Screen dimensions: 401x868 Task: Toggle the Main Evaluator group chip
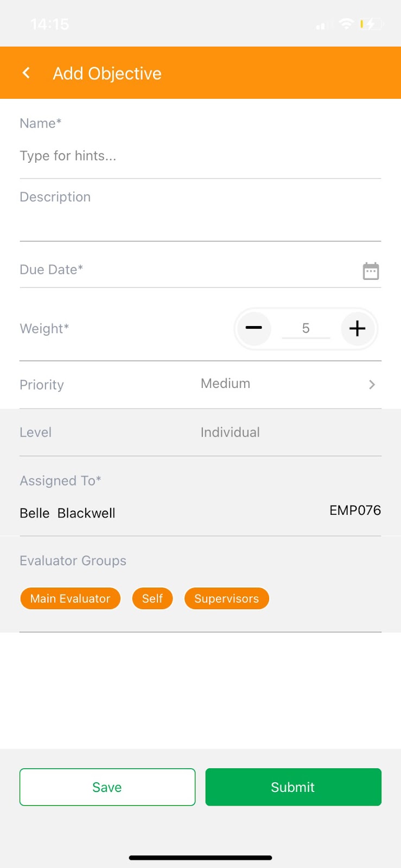(x=70, y=598)
